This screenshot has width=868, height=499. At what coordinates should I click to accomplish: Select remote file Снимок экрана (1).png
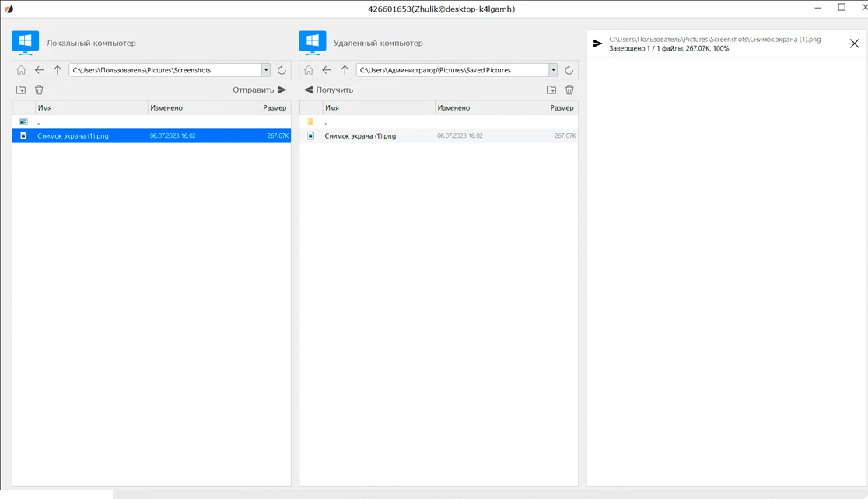pyautogui.click(x=360, y=136)
